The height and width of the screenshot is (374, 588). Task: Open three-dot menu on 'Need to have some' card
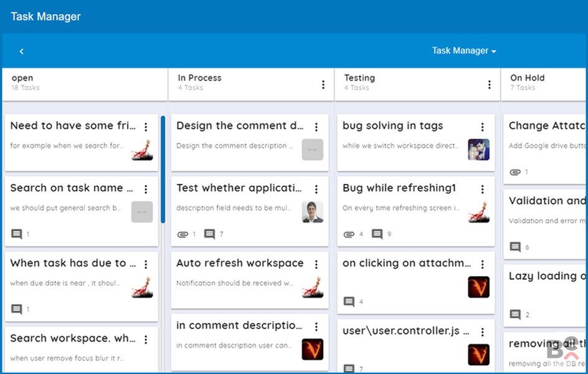pos(146,127)
